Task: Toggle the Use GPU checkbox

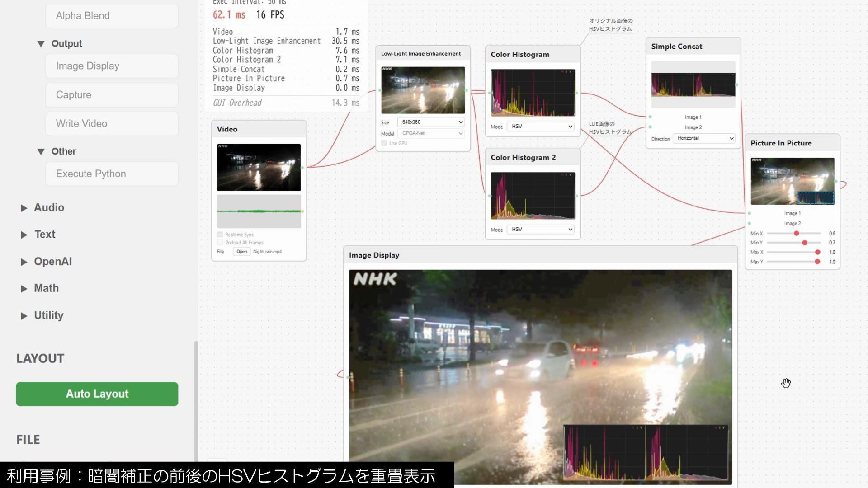Action: tap(384, 143)
